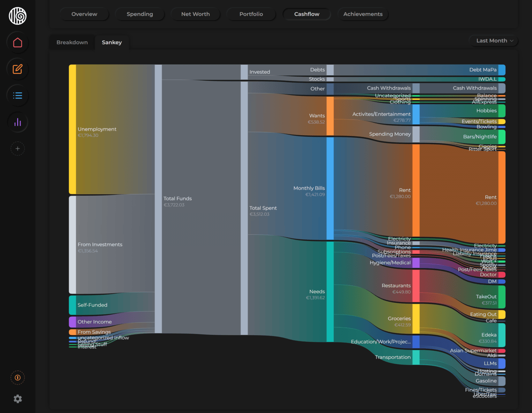Select the bar chart analytics icon
This screenshot has width=532, height=413.
point(17,122)
